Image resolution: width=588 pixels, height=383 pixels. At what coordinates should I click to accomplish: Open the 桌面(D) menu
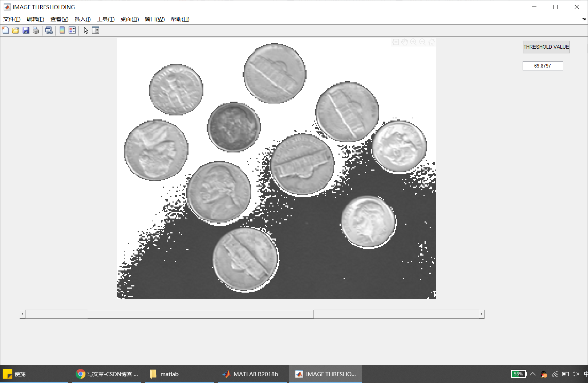[130, 19]
